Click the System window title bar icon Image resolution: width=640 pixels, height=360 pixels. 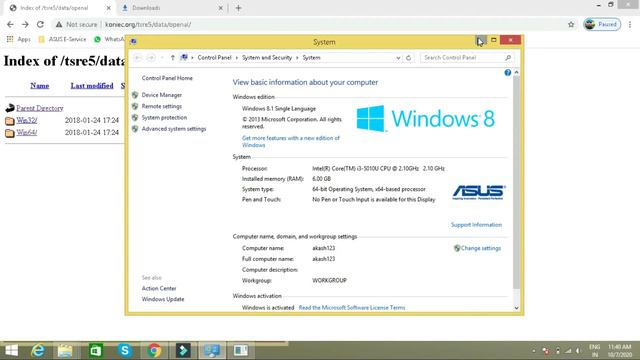click(x=133, y=42)
